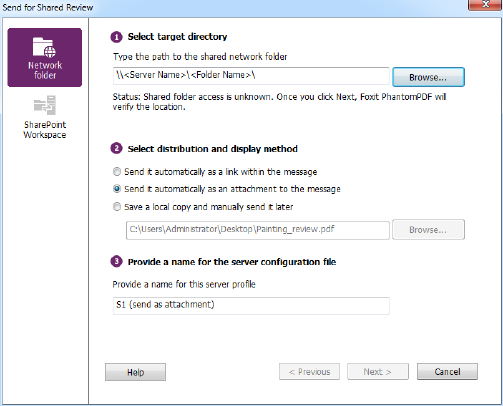Browse for the shared network folder
This screenshot has width=503, height=406.
[428, 77]
